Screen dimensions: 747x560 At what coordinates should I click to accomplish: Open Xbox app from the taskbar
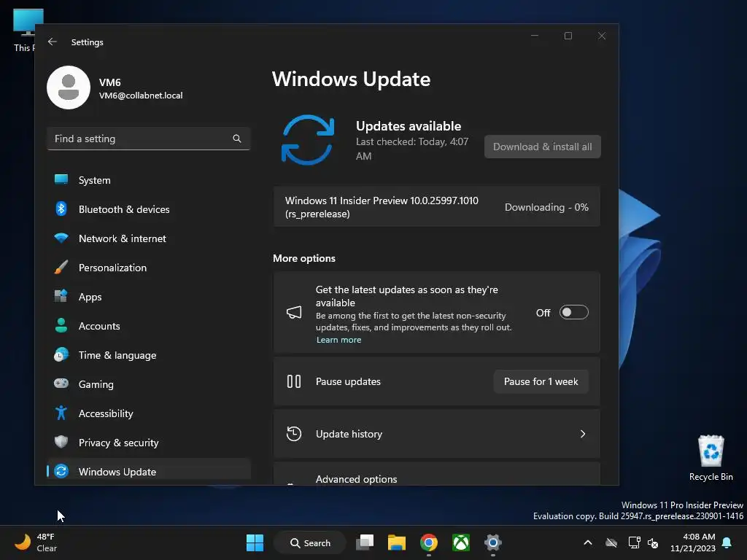coord(461,542)
